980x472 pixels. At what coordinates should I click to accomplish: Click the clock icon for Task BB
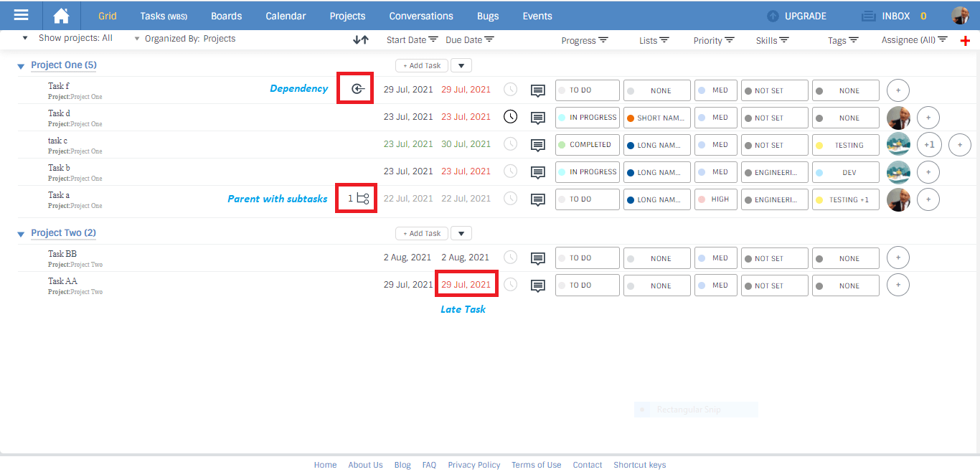(x=510, y=258)
